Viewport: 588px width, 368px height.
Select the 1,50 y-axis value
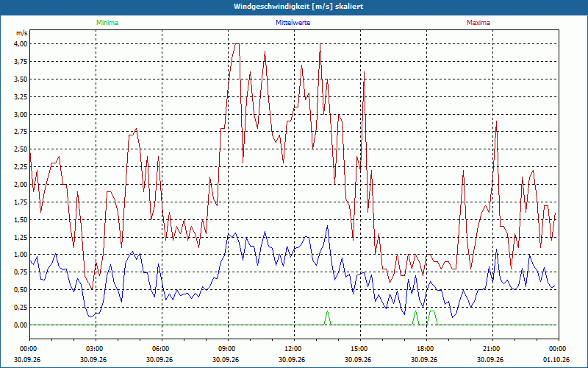(21, 219)
